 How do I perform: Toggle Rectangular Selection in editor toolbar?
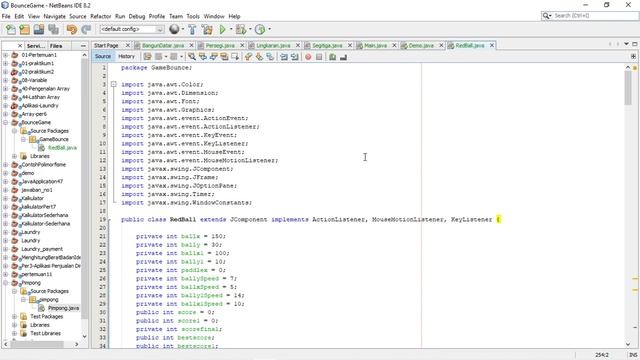coord(235,57)
